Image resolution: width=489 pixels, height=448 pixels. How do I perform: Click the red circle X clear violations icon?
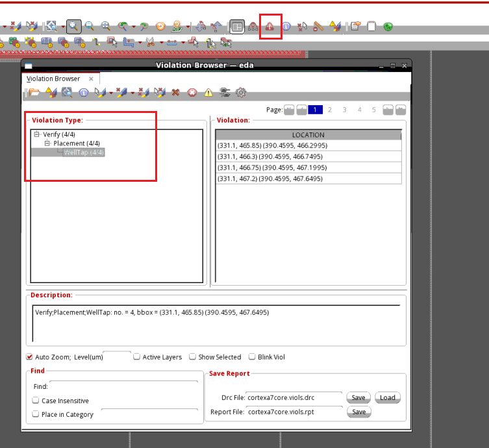[192, 93]
